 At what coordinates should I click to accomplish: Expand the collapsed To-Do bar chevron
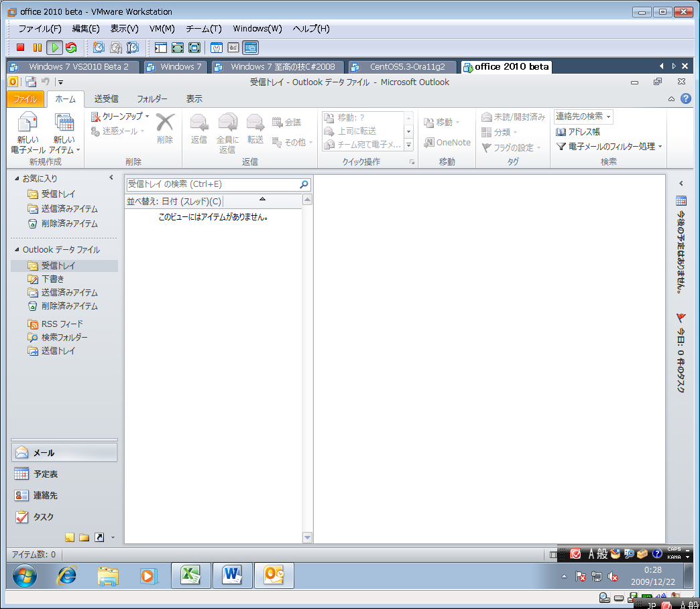(681, 183)
